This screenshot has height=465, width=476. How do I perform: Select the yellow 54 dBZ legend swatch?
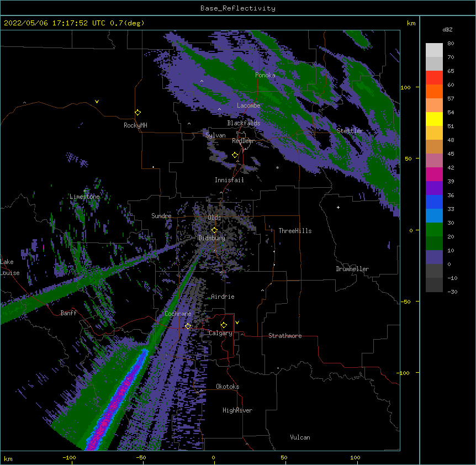[434, 119]
